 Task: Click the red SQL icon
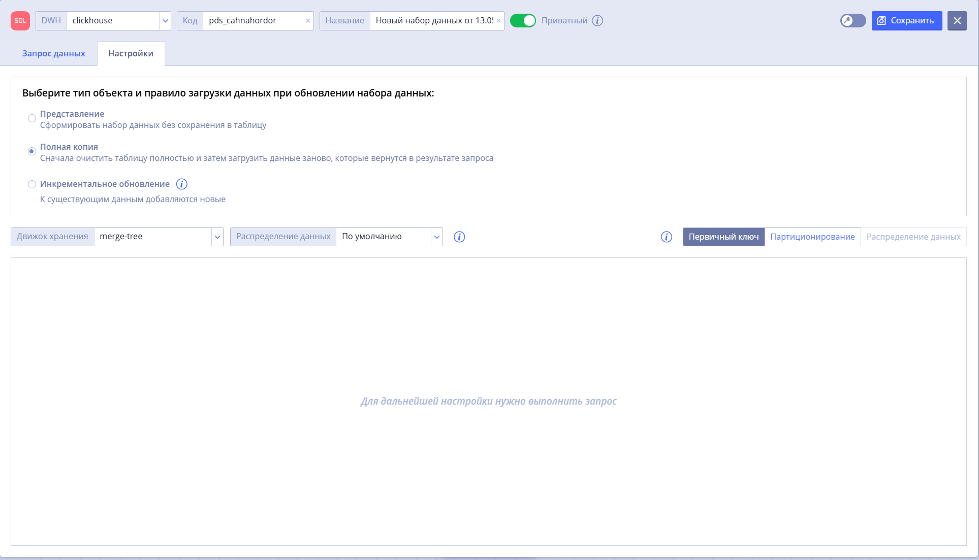coord(20,21)
